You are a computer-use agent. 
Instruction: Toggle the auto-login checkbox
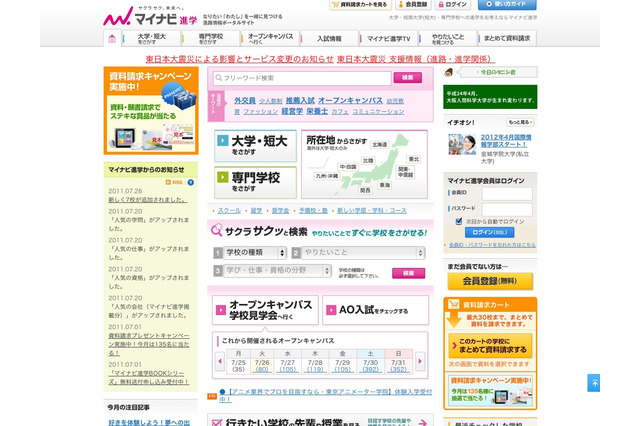(x=459, y=221)
